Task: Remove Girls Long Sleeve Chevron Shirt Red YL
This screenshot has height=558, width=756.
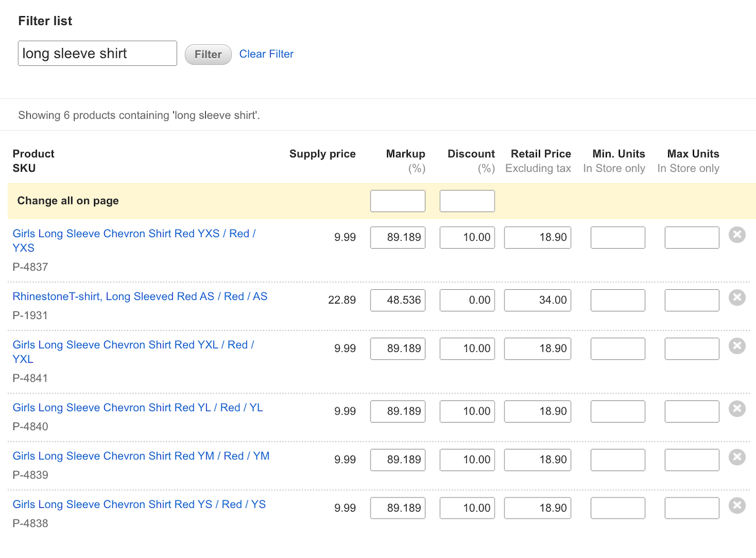Action: tap(737, 409)
